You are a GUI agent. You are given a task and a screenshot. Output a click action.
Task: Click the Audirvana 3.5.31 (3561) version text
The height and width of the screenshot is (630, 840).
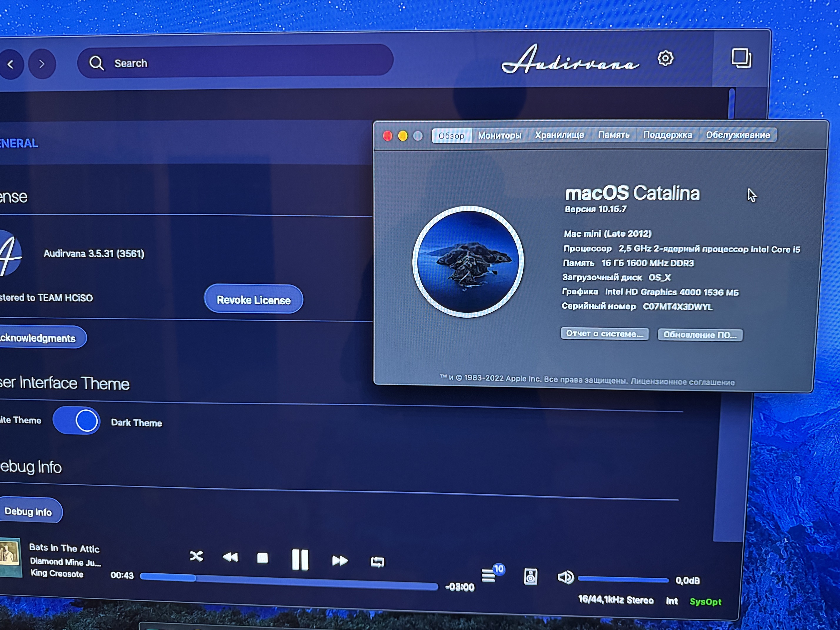[x=94, y=253]
